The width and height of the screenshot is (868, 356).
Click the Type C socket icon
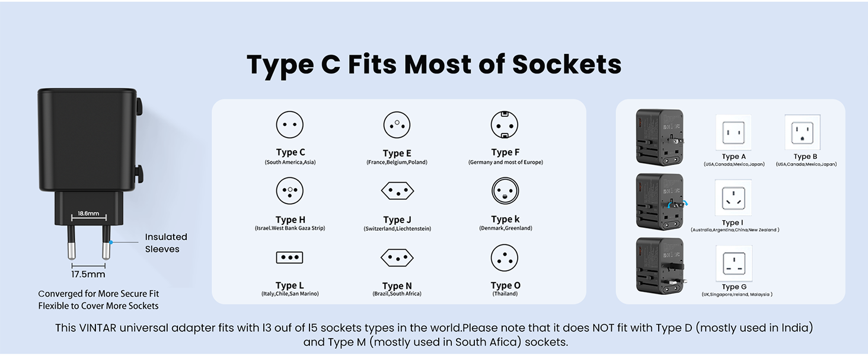pyautogui.click(x=290, y=125)
